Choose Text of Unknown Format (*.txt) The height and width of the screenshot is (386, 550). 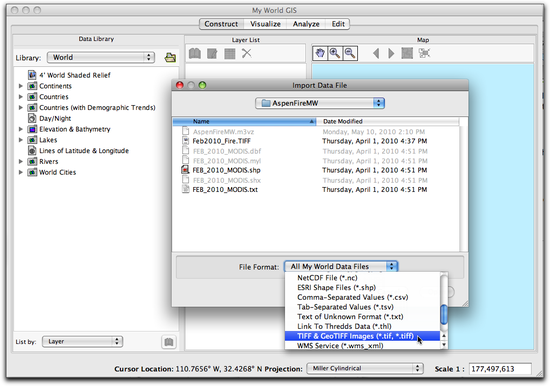point(362,317)
